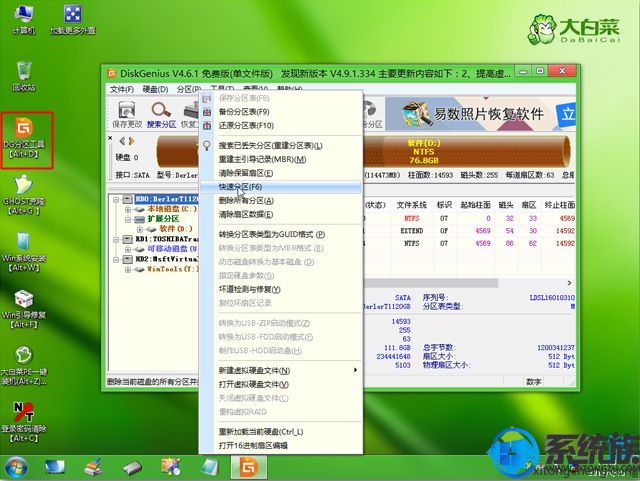Expand the 可移动磁盘 tree node
This screenshot has height=481, width=640.
point(128,249)
